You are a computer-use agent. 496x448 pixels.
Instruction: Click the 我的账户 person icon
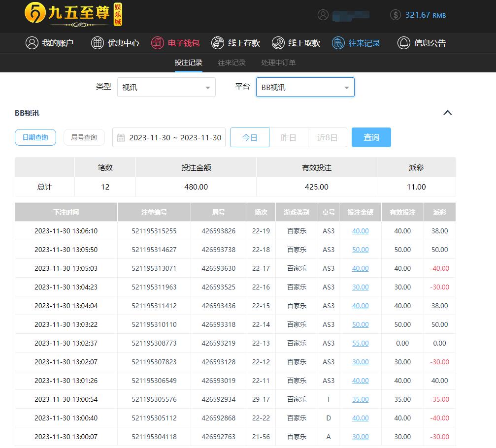(x=32, y=43)
